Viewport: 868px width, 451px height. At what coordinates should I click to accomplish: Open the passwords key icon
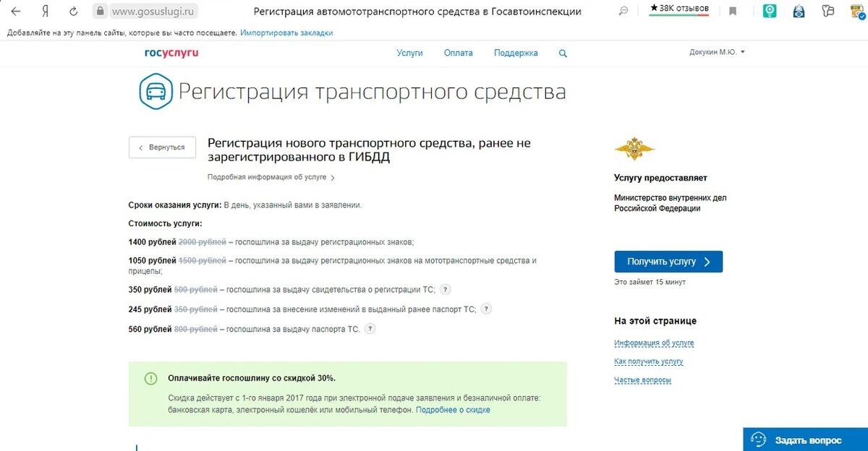tap(827, 12)
